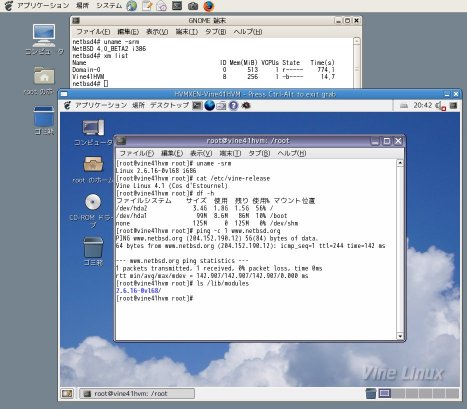Open the mail launcher in Vine guest panel

[221, 106]
